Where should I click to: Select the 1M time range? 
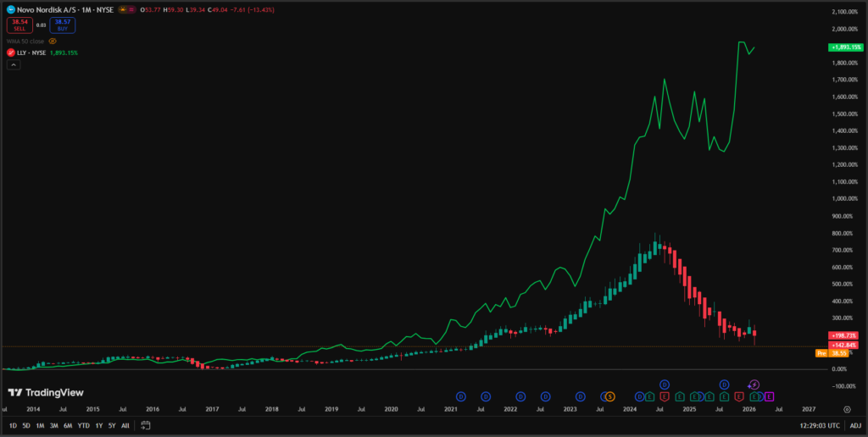tap(40, 425)
